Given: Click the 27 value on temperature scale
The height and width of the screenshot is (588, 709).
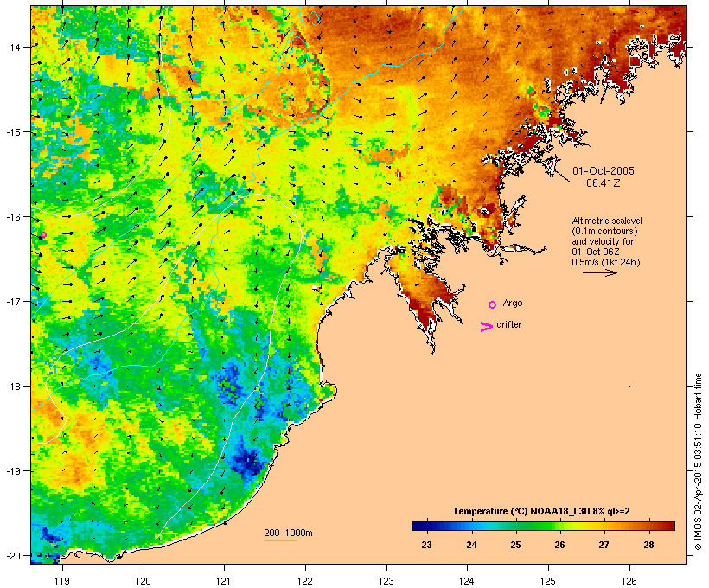Looking at the screenshot, I should coord(604,545).
